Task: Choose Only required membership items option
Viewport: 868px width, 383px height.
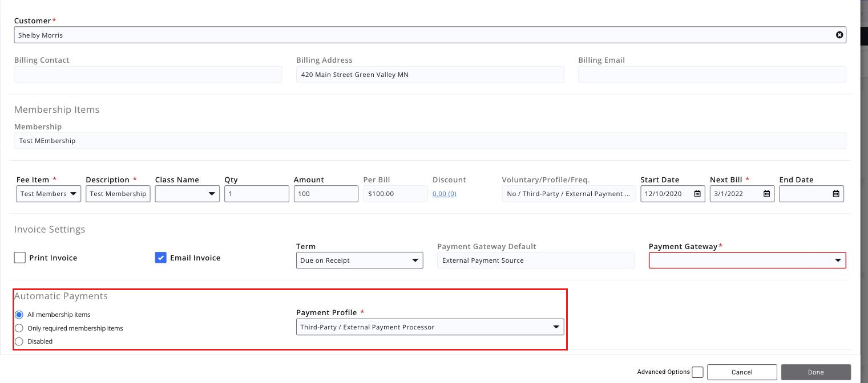Action: (x=19, y=328)
